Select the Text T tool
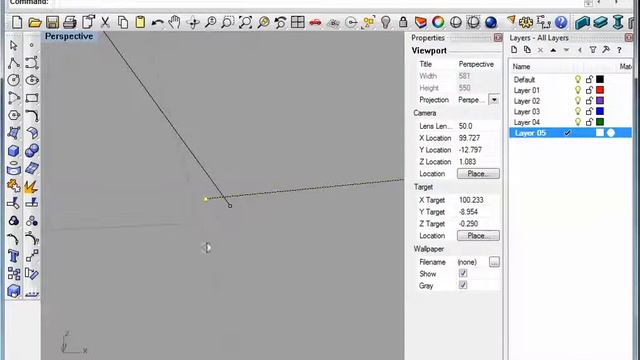This screenshot has height=360, width=640. click(x=13, y=256)
